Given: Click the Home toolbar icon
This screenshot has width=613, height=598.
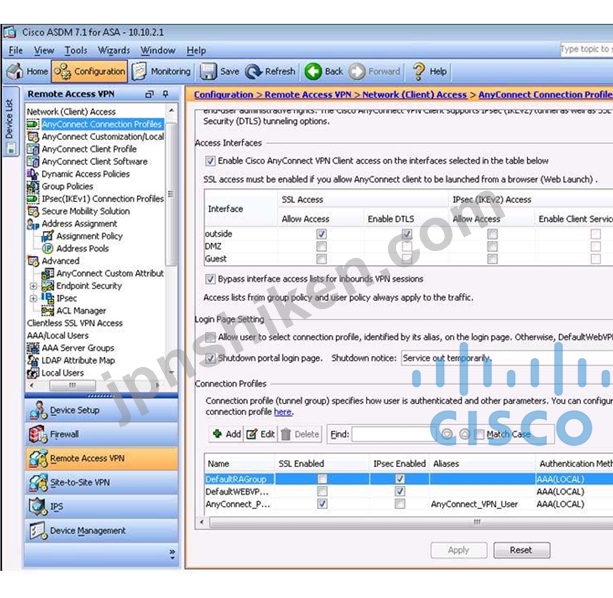Looking at the screenshot, I should [15, 72].
